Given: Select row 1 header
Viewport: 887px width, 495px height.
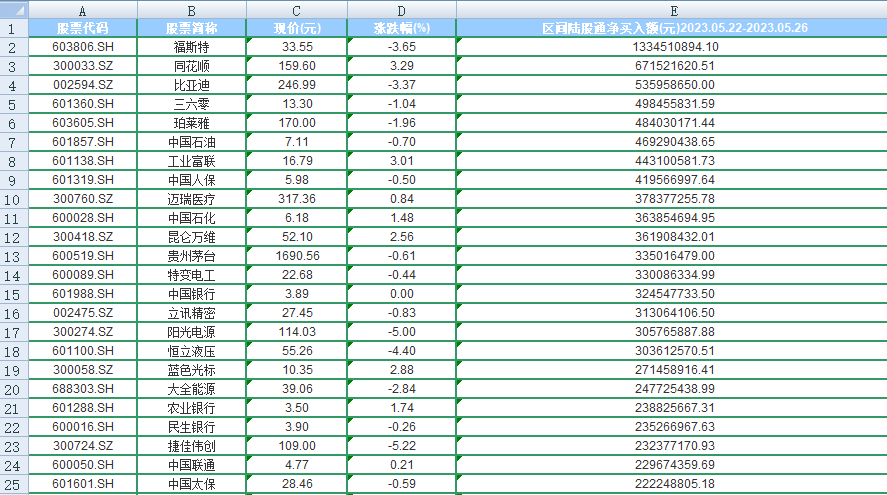Looking at the screenshot, I should click(14, 28).
